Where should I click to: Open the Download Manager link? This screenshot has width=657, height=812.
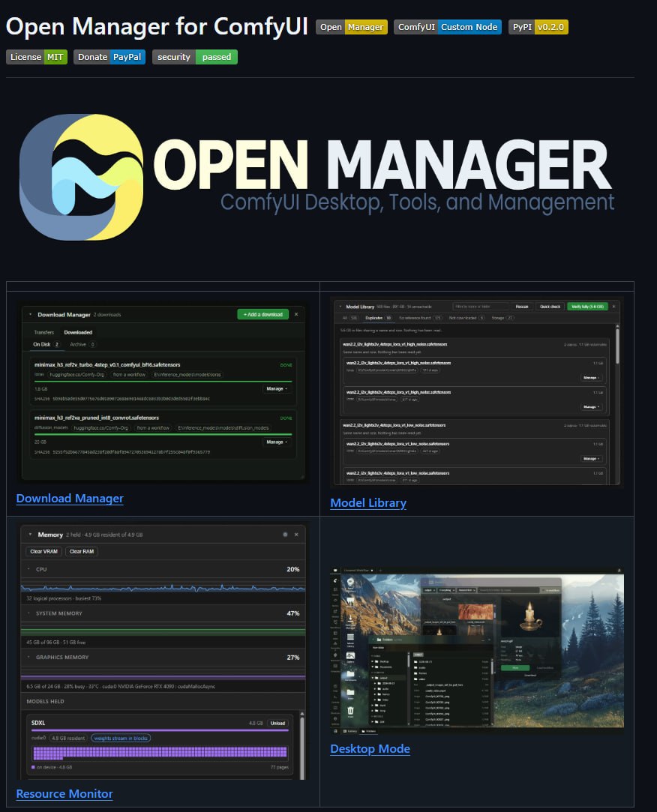pos(70,498)
